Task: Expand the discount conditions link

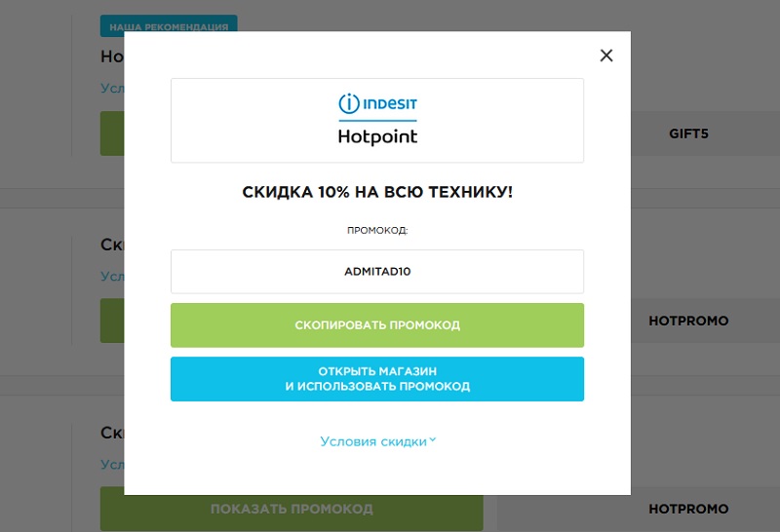Action: (x=378, y=441)
